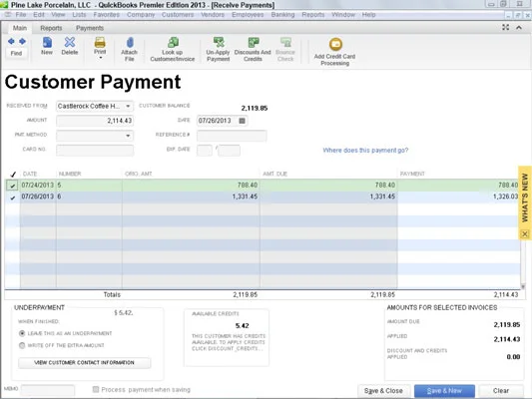Switch to the Main tab
Screen dimensions: 532x399
click(x=20, y=28)
